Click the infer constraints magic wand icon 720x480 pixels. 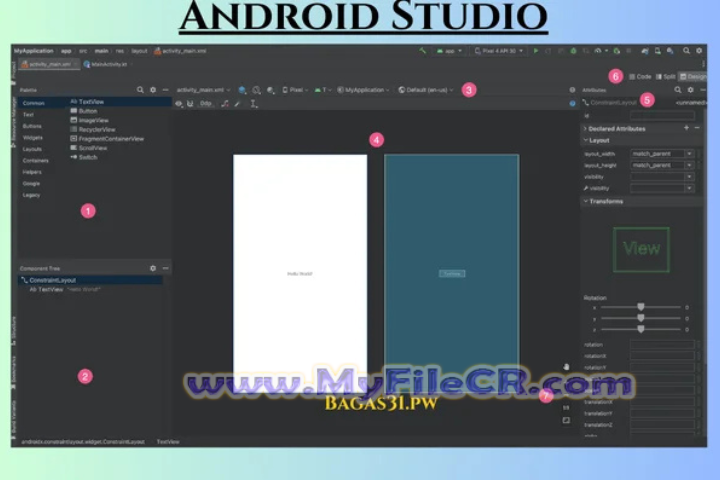pyautogui.click(x=237, y=104)
